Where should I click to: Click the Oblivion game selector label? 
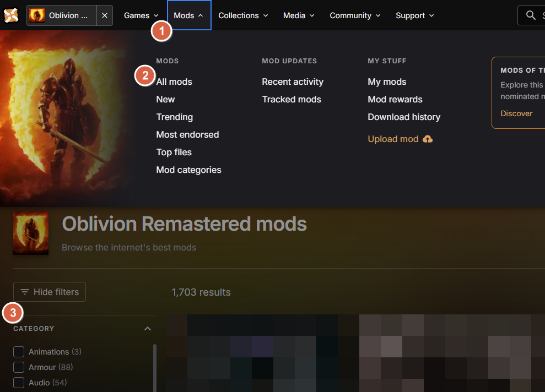click(x=68, y=15)
